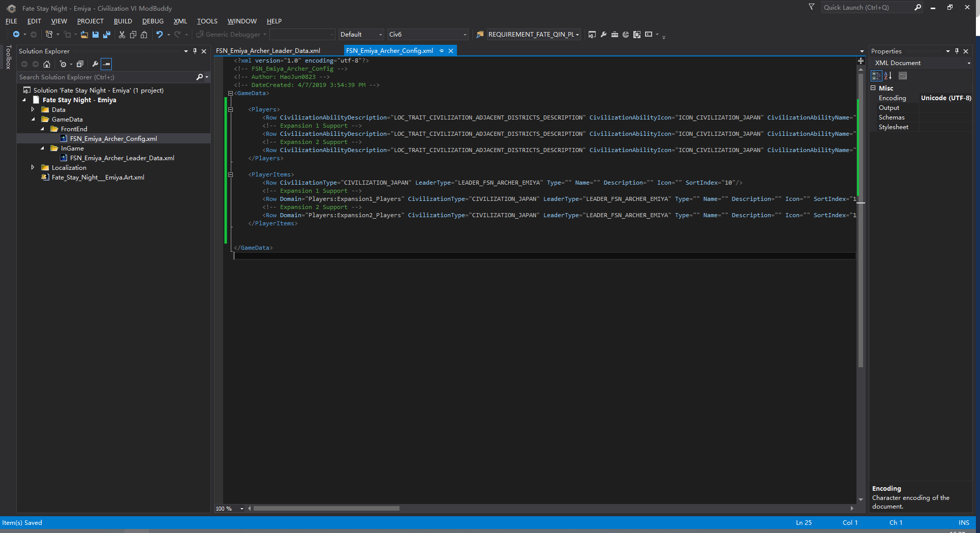Select the Fate Stay Night - Emiya project node
Viewport: 980px width, 533px height.
[x=79, y=100]
